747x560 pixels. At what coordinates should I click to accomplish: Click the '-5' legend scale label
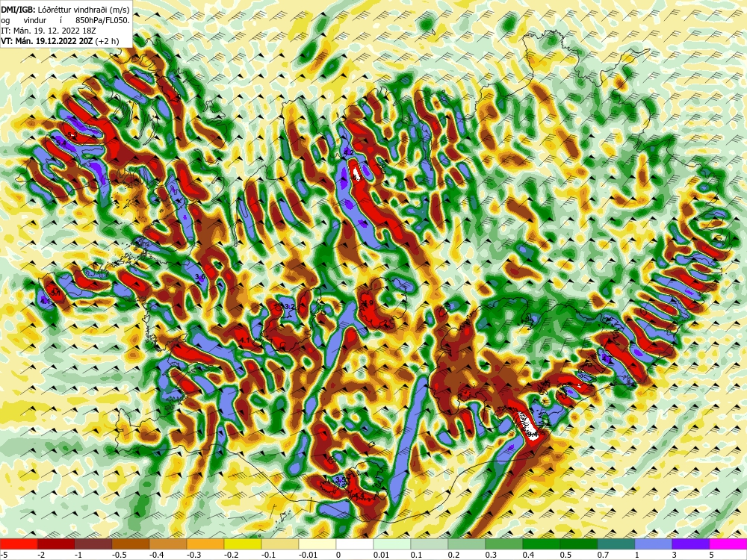[2, 554]
